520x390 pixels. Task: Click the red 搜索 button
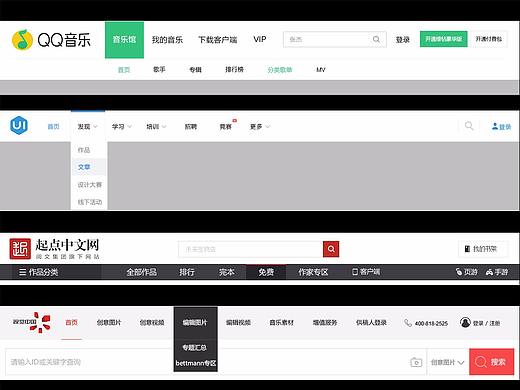pos(492,362)
